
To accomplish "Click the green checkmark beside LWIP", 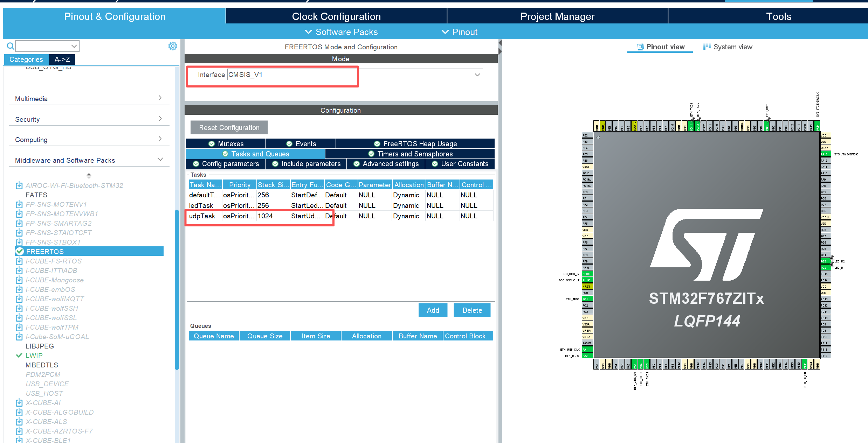I will coord(19,355).
